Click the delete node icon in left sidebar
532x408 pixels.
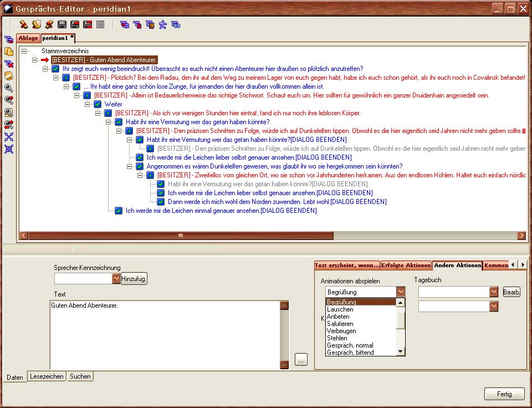(x=9, y=63)
